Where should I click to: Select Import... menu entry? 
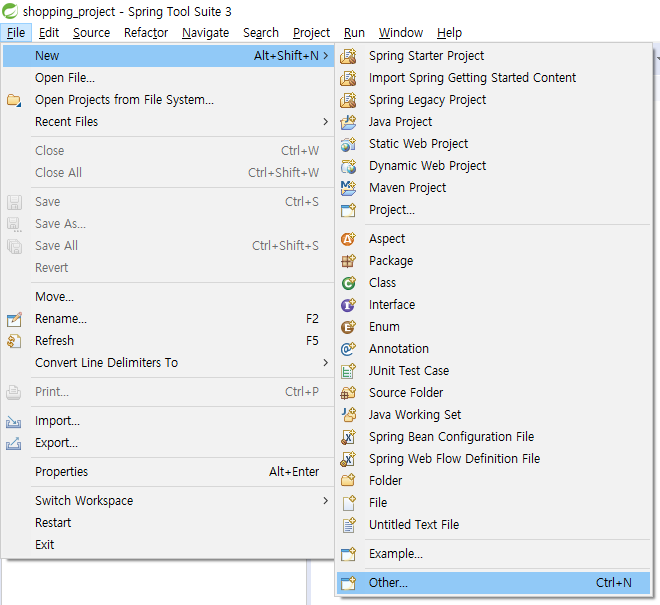pos(168,421)
